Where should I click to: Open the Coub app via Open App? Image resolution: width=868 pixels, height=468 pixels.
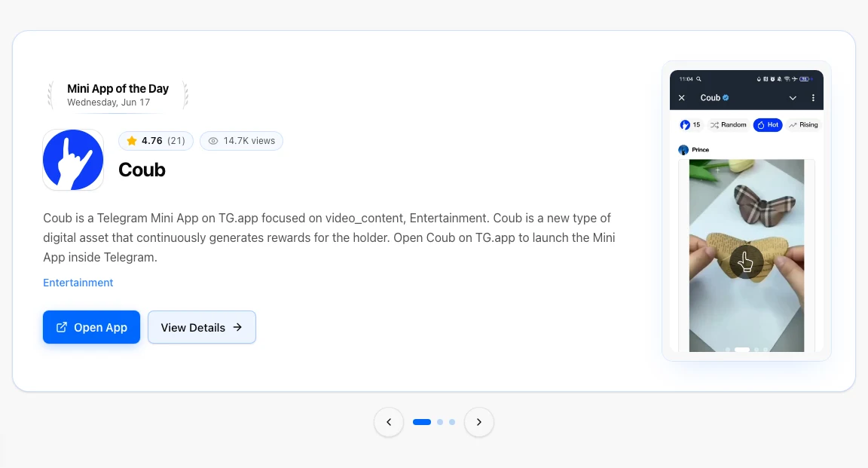point(91,327)
